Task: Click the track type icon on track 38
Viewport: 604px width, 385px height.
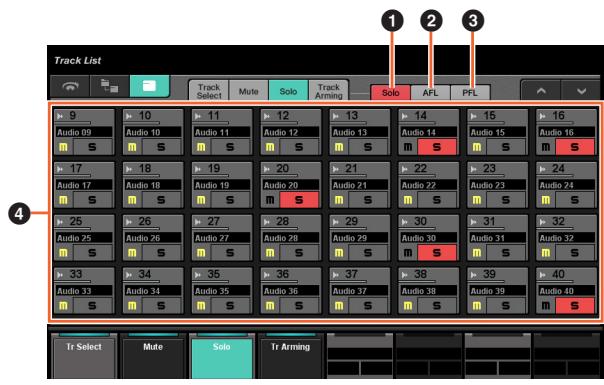Action: pyautogui.click(x=405, y=275)
